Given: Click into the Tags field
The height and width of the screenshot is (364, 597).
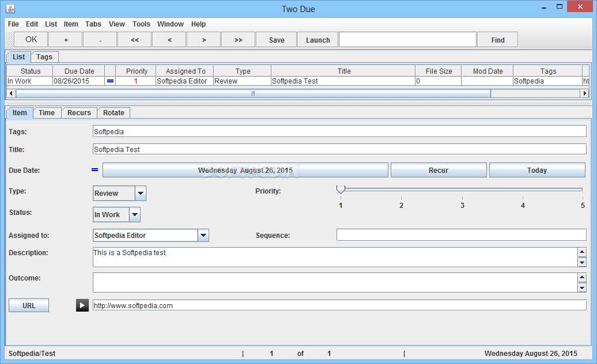Looking at the screenshot, I should tap(339, 131).
